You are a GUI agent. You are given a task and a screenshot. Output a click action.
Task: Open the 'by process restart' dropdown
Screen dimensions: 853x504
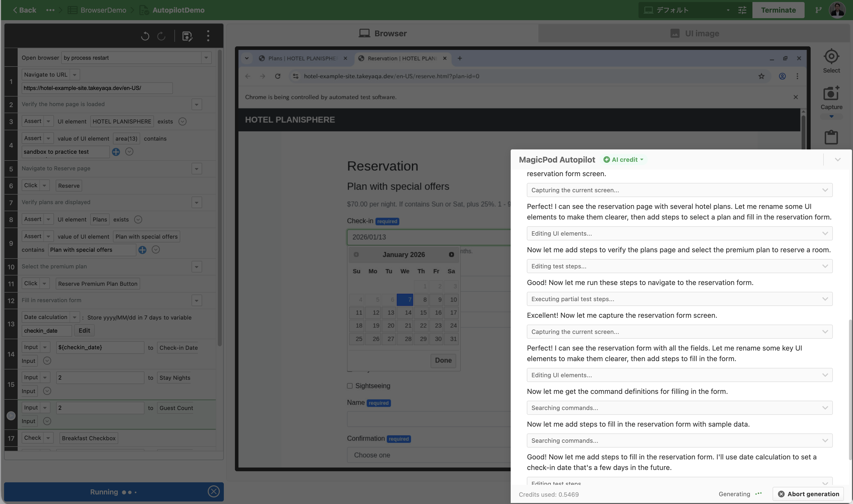(x=206, y=58)
